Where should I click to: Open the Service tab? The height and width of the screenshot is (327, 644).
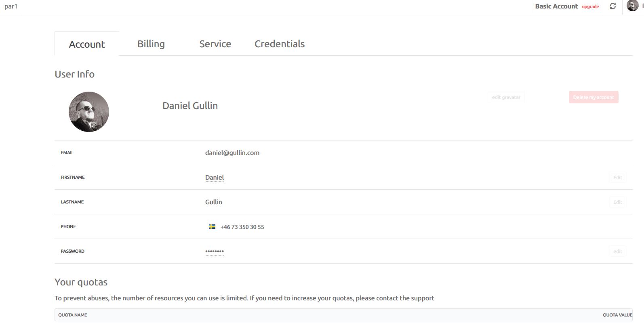pos(215,44)
